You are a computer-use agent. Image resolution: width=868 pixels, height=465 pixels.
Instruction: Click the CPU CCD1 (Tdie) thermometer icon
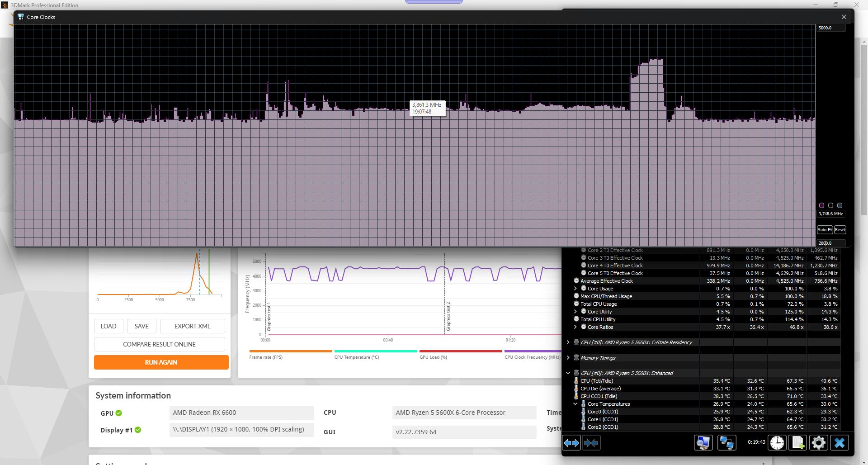pyautogui.click(x=576, y=396)
